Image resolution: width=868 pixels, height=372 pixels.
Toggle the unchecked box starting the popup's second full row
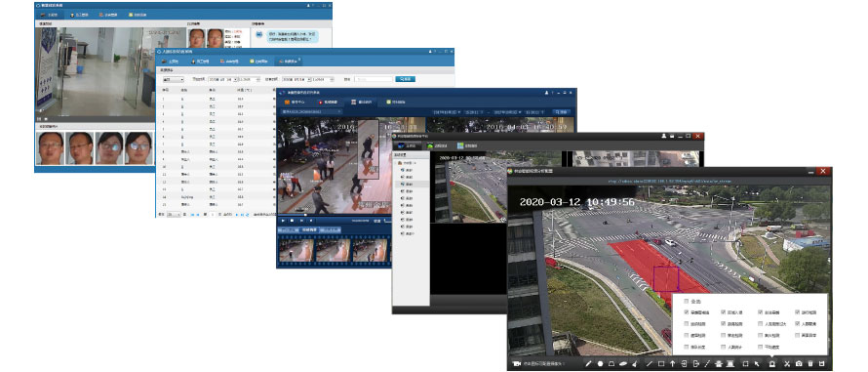[x=687, y=324]
